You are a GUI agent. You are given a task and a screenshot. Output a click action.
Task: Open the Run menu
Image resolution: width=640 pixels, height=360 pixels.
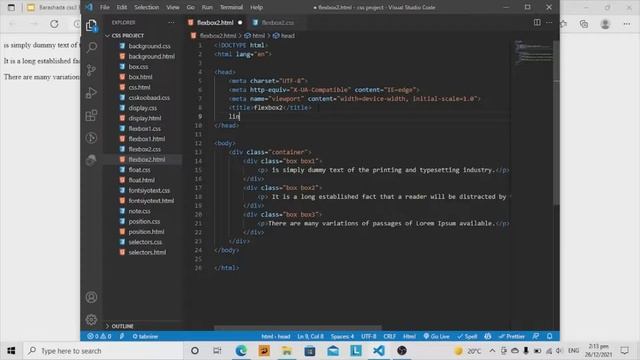(207, 7)
